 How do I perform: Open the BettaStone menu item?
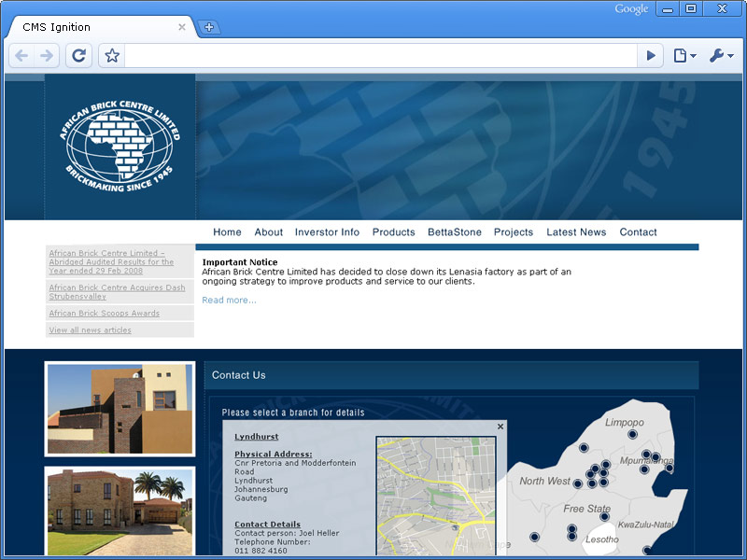click(x=455, y=231)
